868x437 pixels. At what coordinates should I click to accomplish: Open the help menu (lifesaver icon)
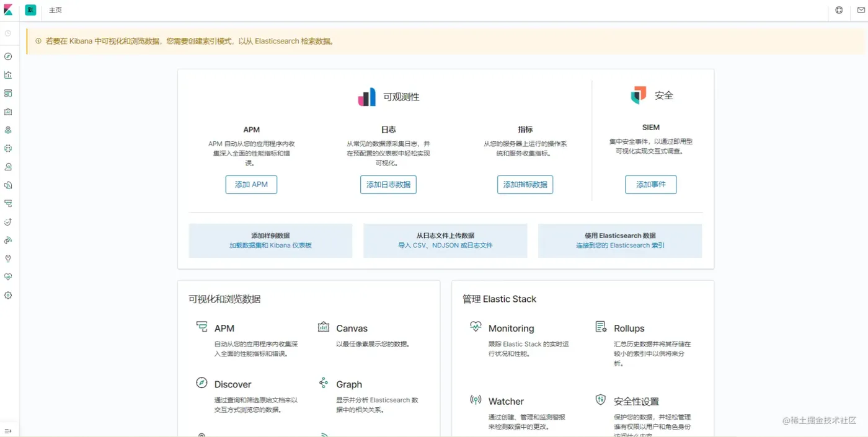point(839,10)
